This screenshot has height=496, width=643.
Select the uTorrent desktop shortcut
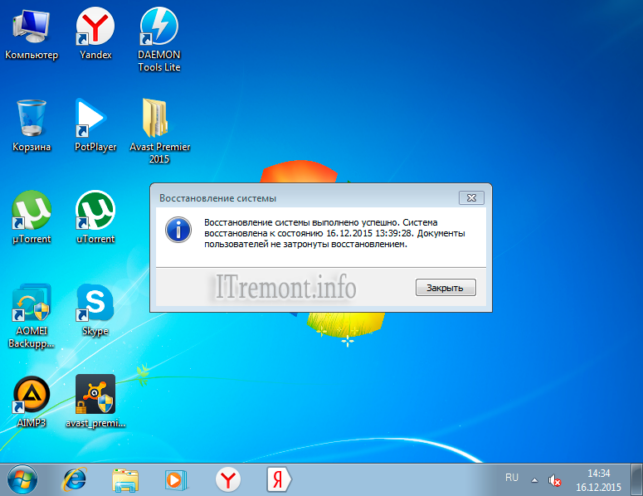95,217
